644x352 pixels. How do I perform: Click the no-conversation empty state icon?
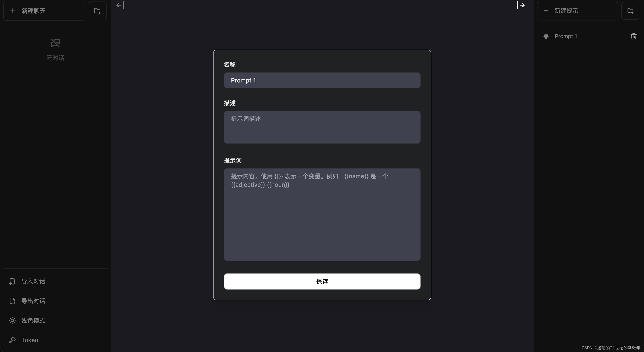click(55, 43)
